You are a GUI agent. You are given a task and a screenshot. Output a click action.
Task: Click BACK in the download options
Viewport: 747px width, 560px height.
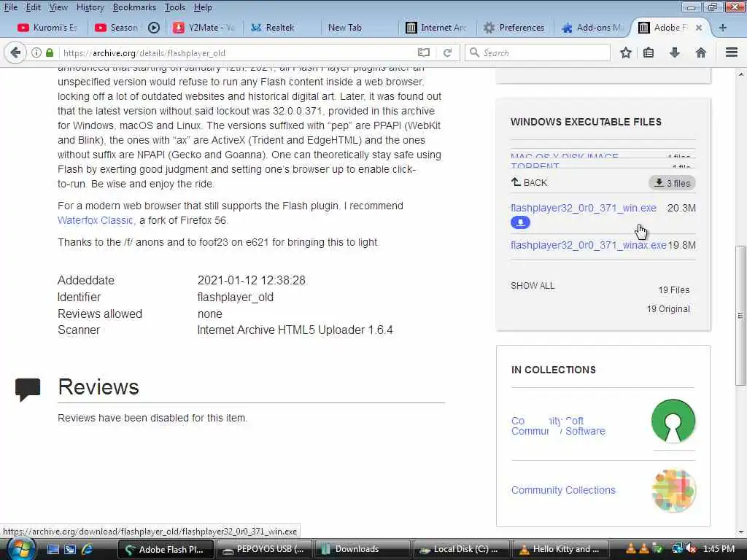[x=529, y=182]
